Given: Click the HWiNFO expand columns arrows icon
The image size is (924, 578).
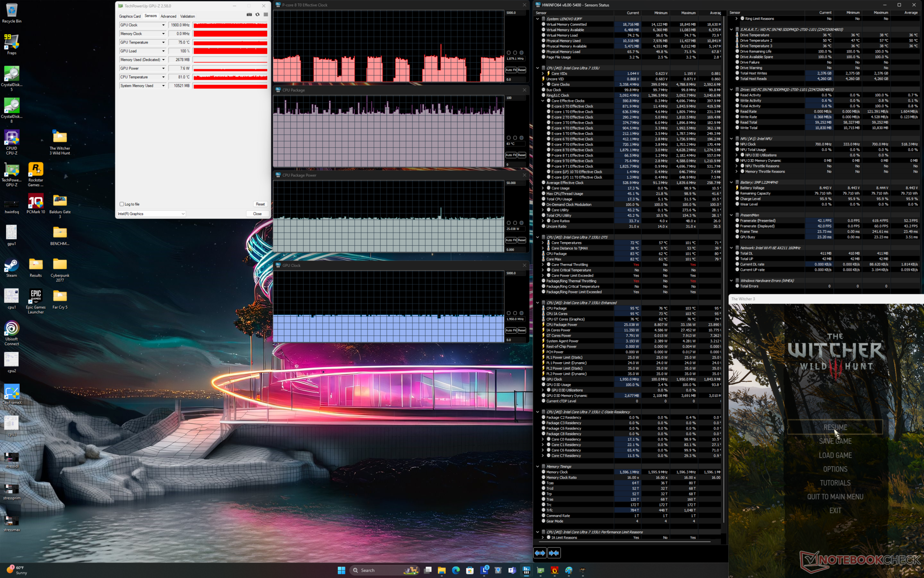Looking at the screenshot, I should click(540, 553).
